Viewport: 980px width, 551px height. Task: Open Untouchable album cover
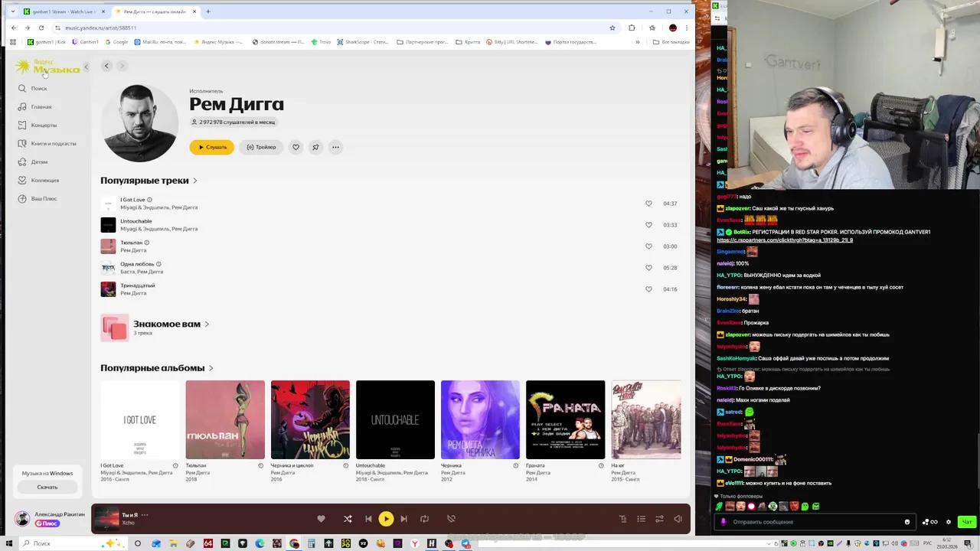tap(395, 419)
